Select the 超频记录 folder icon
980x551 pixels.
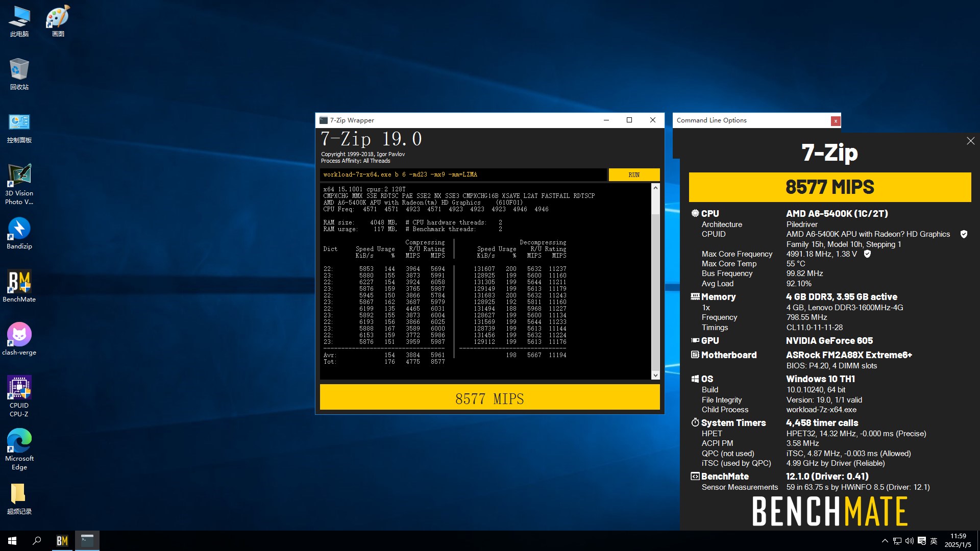pos(19,499)
